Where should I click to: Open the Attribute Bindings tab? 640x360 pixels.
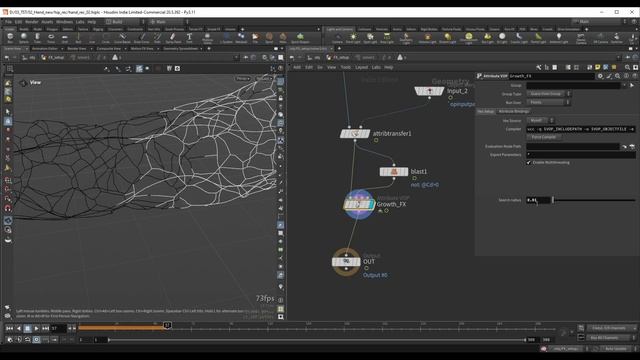point(514,111)
